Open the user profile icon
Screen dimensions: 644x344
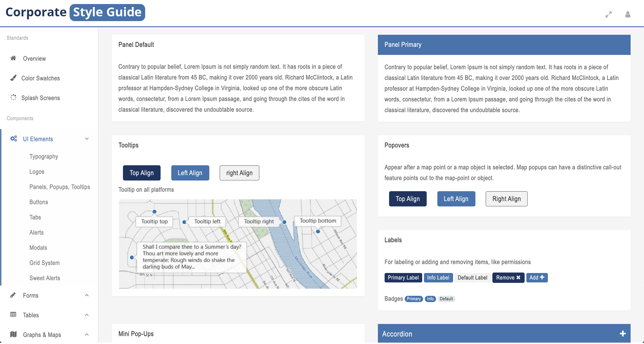(627, 14)
